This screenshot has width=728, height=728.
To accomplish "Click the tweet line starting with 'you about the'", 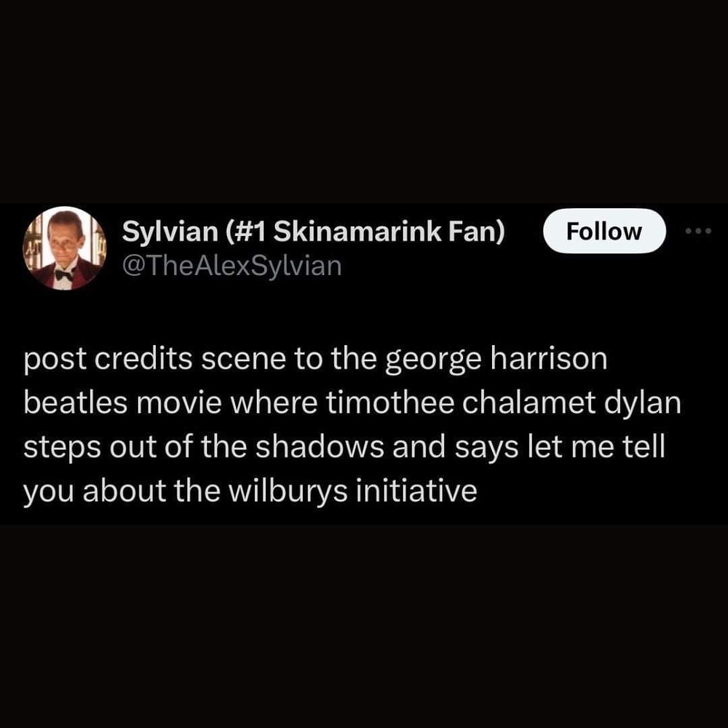I will click(250, 491).
